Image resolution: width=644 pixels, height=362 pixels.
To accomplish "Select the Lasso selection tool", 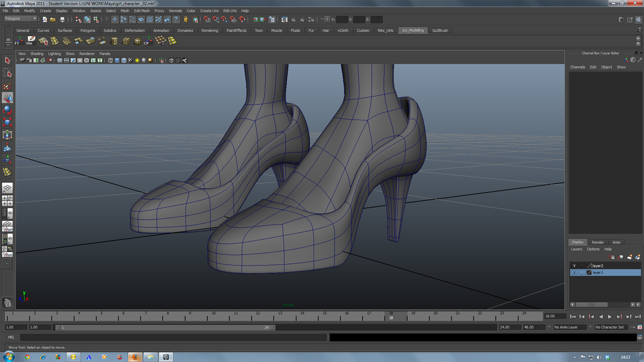I will [8, 73].
